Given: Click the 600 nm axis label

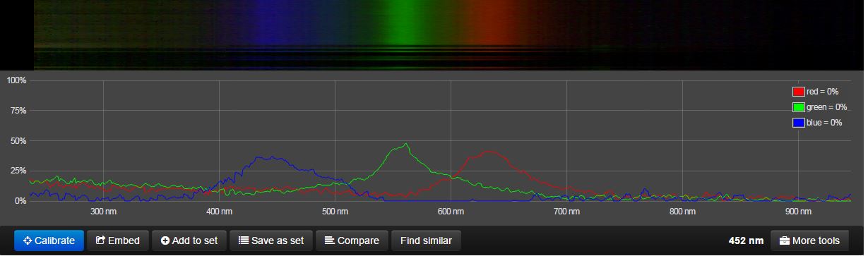Looking at the screenshot, I should 451,211.
